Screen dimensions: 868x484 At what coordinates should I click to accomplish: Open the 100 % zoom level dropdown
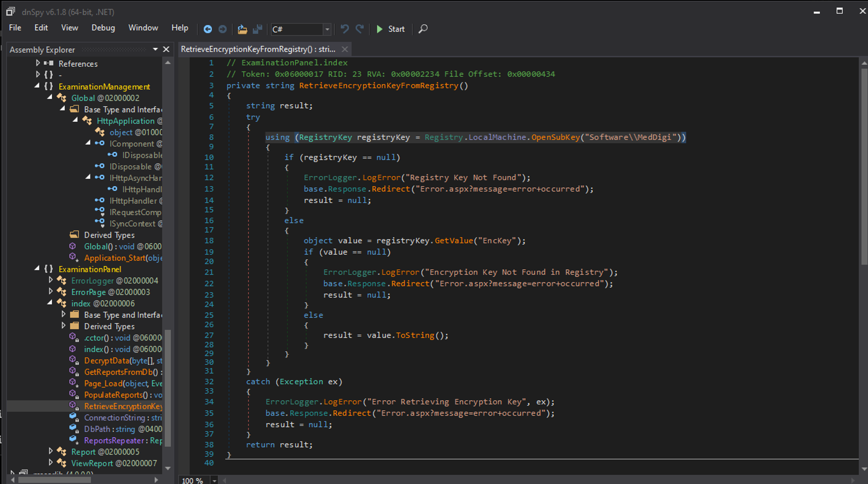point(214,480)
